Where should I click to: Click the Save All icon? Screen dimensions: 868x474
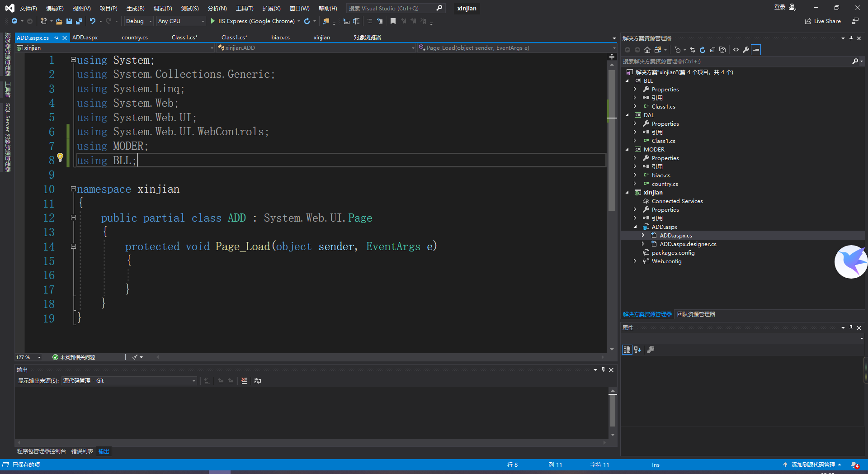coord(79,21)
